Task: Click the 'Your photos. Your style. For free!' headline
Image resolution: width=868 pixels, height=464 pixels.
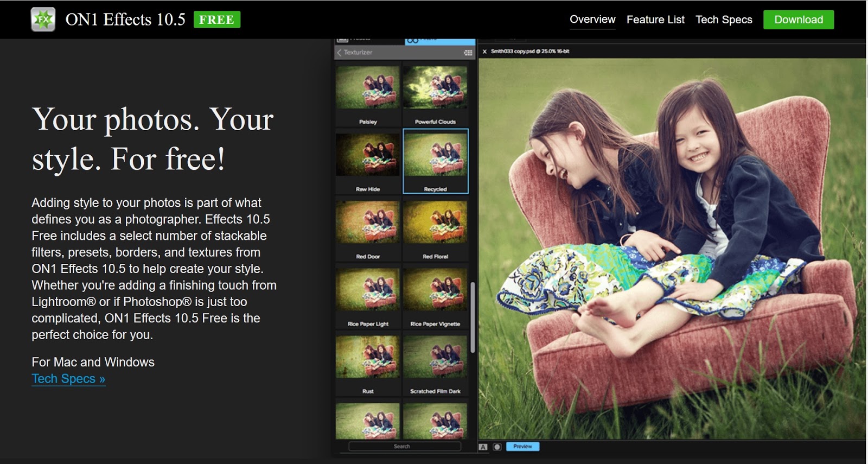Action: [152, 139]
